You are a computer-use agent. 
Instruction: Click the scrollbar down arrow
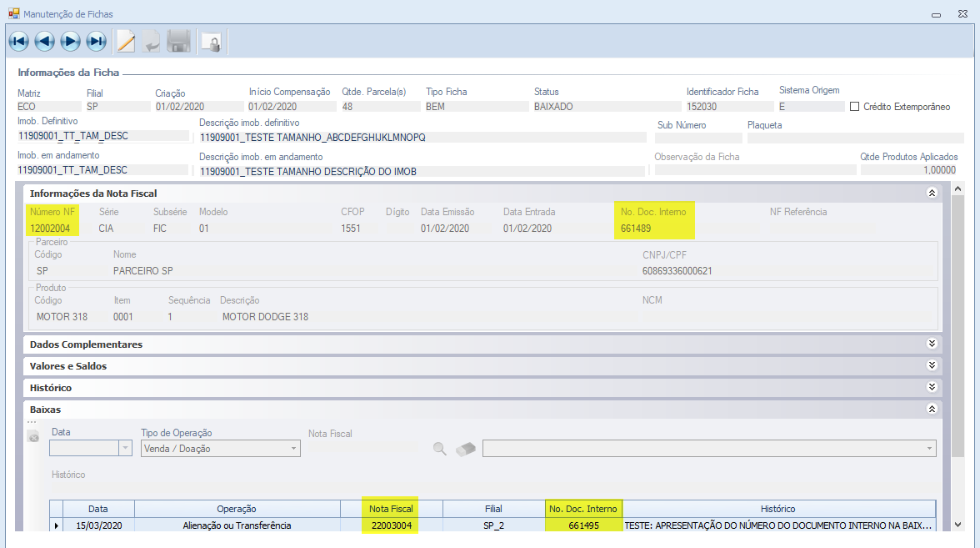(x=957, y=525)
